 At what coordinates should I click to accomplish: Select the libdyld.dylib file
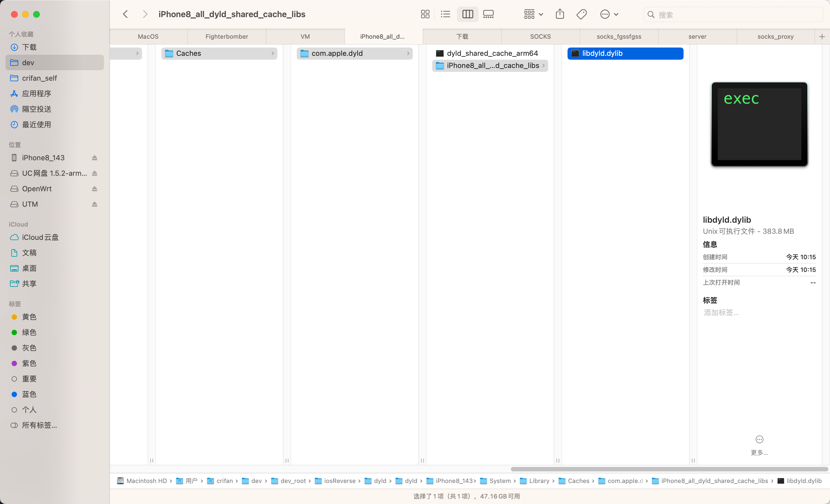click(625, 53)
